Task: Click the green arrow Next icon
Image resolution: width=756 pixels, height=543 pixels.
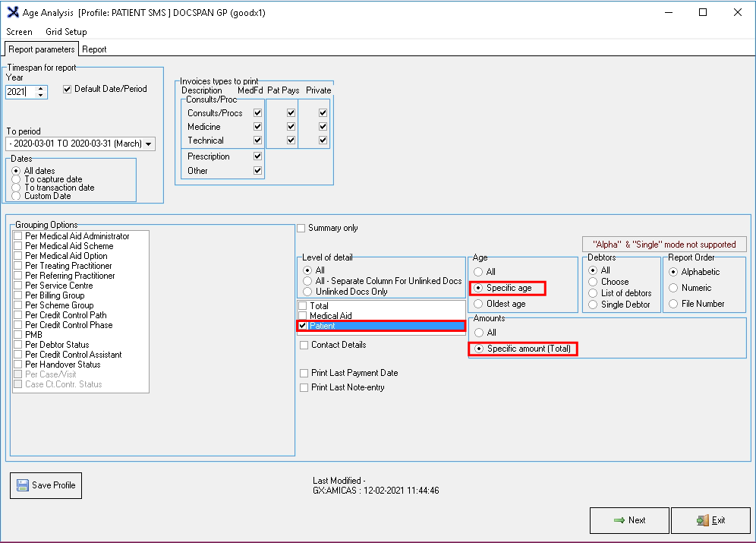Action: coord(619,520)
